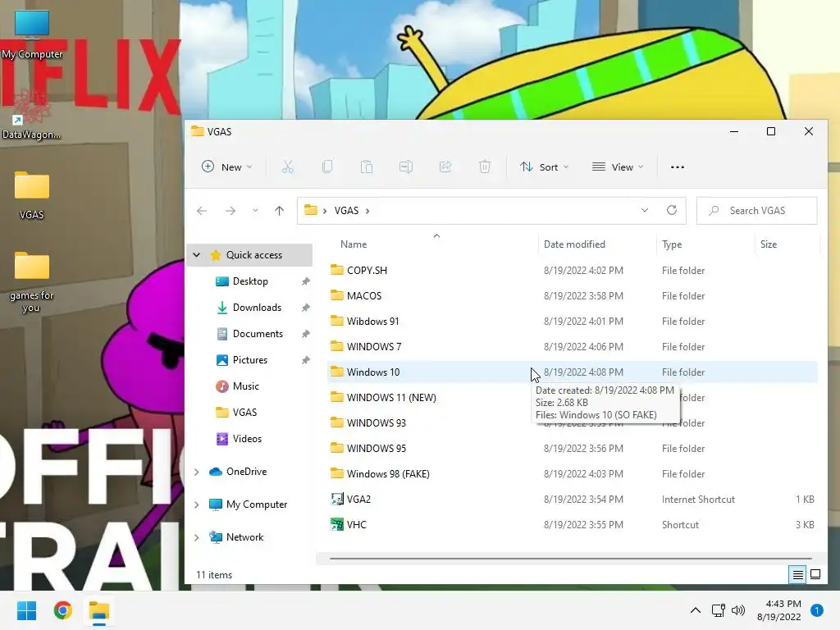Go back with the Back arrow
Image resolution: width=840 pixels, height=630 pixels.
[x=202, y=211]
